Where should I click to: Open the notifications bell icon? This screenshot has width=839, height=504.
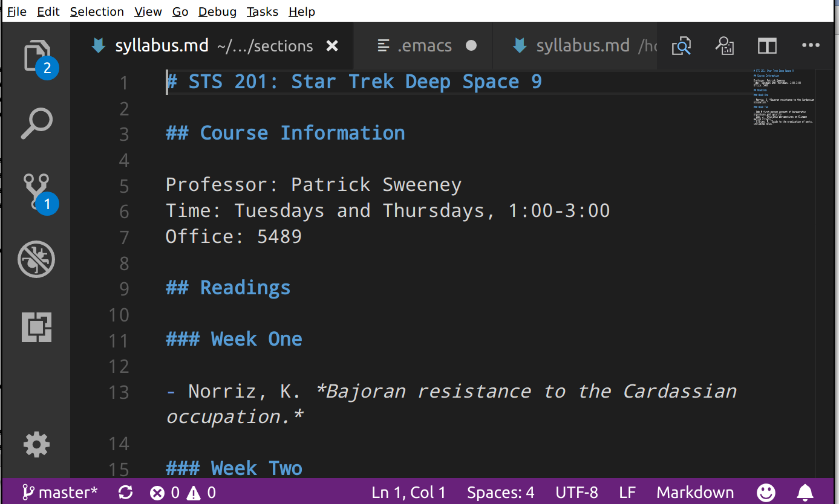[x=805, y=493]
